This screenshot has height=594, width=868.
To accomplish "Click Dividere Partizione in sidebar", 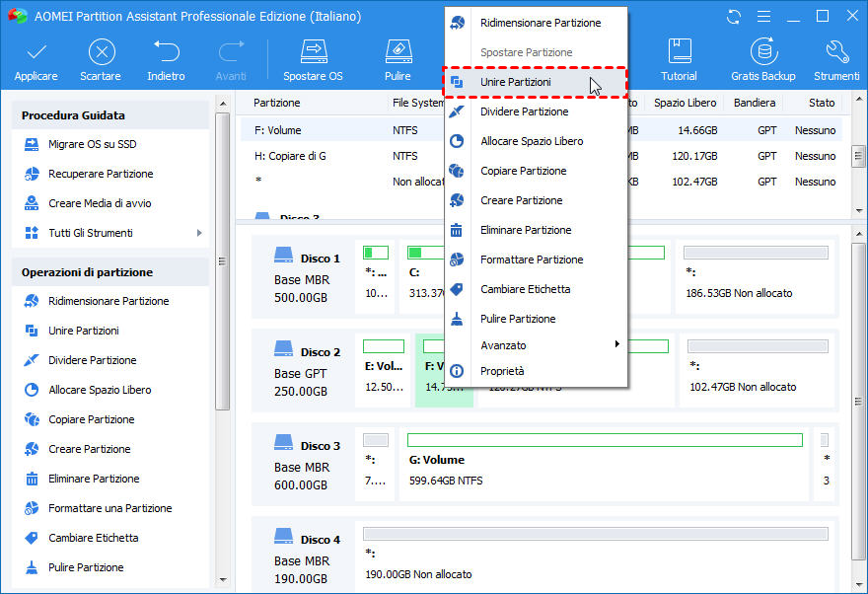I will coord(93,360).
